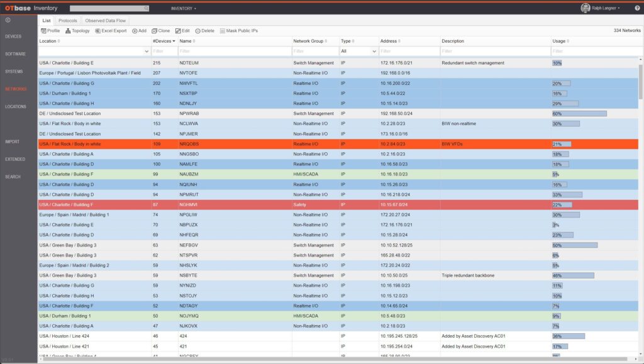Open the Type filter dropdown
This screenshot has width=644, height=364.
pos(358,51)
